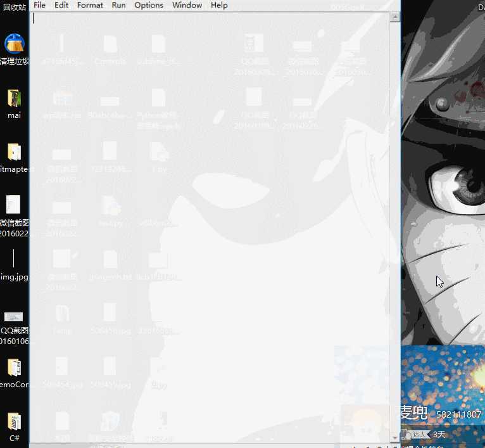Open the Window menu
The image size is (485, 448).
coord(187,5)
